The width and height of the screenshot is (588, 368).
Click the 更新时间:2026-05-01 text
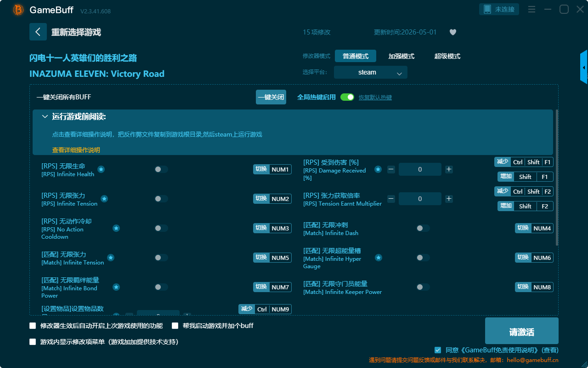pos(405,32)
